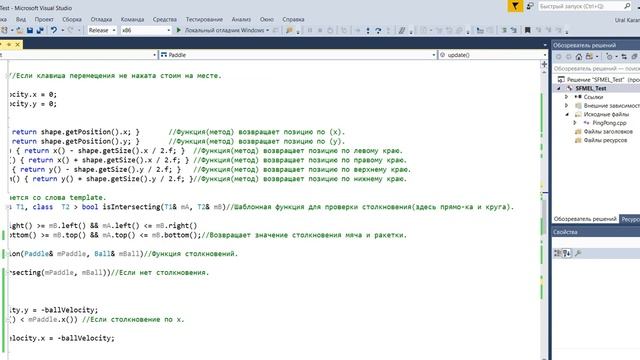Open the Окно menu
The height and width of the screenshot is (360, 640).
pos(267,19)
